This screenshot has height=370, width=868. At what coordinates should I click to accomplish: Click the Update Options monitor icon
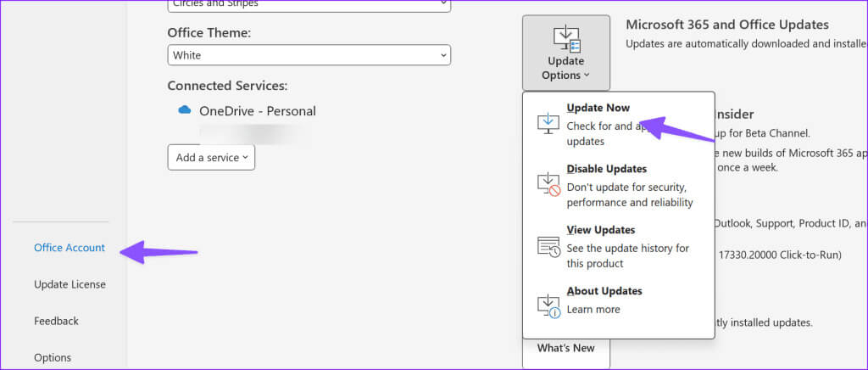pyautogui.click(x=566, y=40)
